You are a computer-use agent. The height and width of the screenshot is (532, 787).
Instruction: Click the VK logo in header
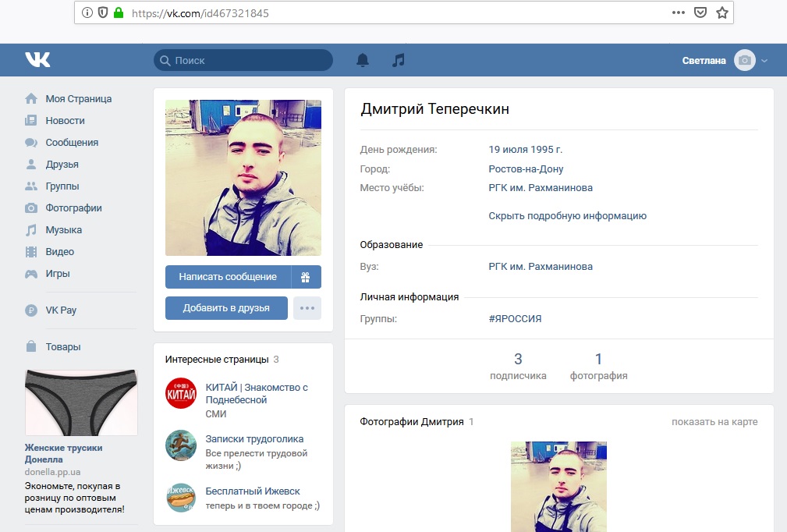click(37, 60)
